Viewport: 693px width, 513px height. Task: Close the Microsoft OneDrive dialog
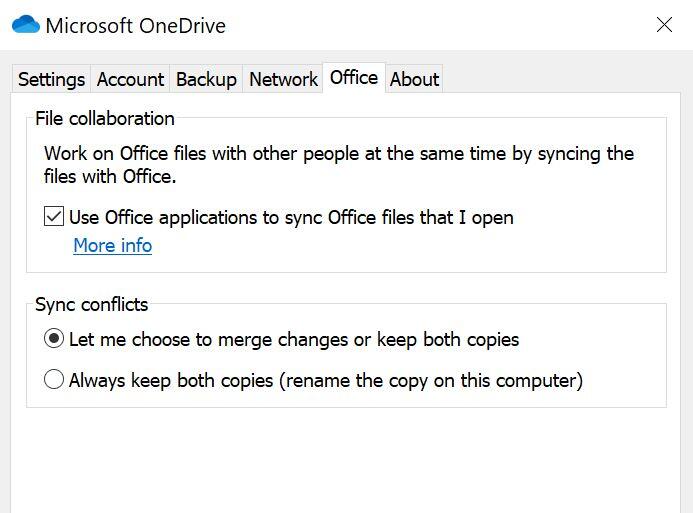[664, 25]
